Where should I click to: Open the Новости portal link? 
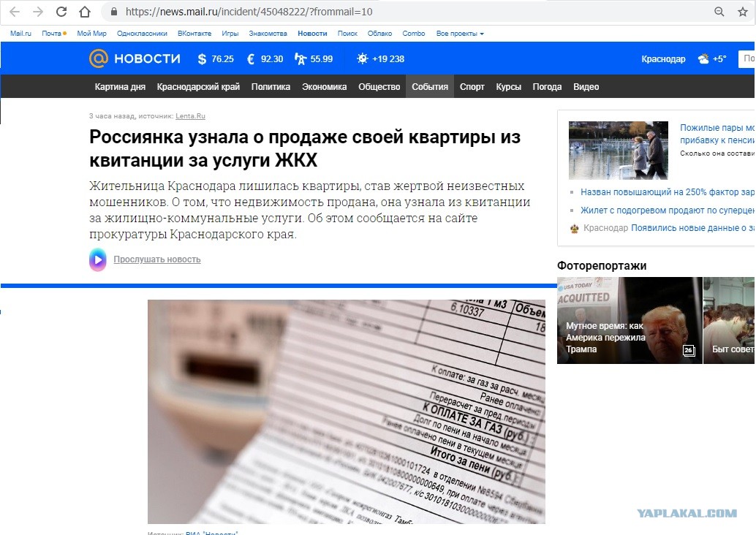pyautogui.click(x=312, y=34)
